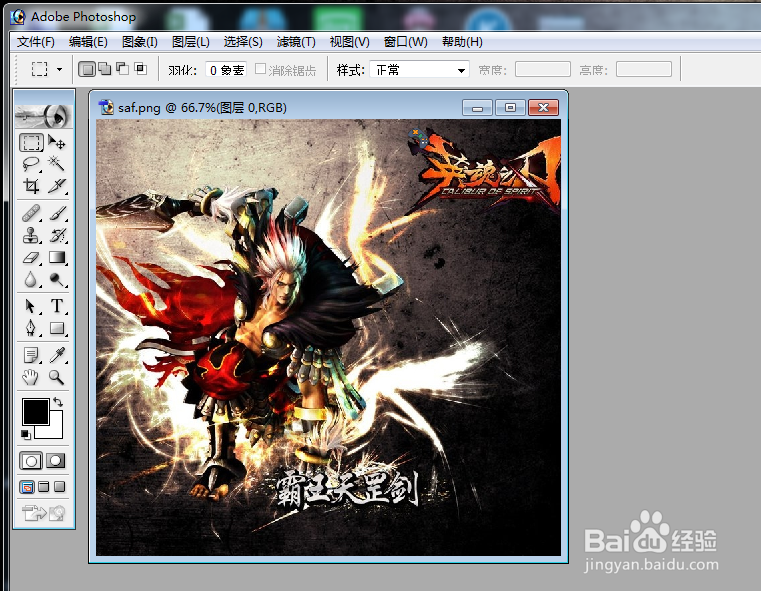Open the tool preset picker dropdown arrow

tap(59, 69)
